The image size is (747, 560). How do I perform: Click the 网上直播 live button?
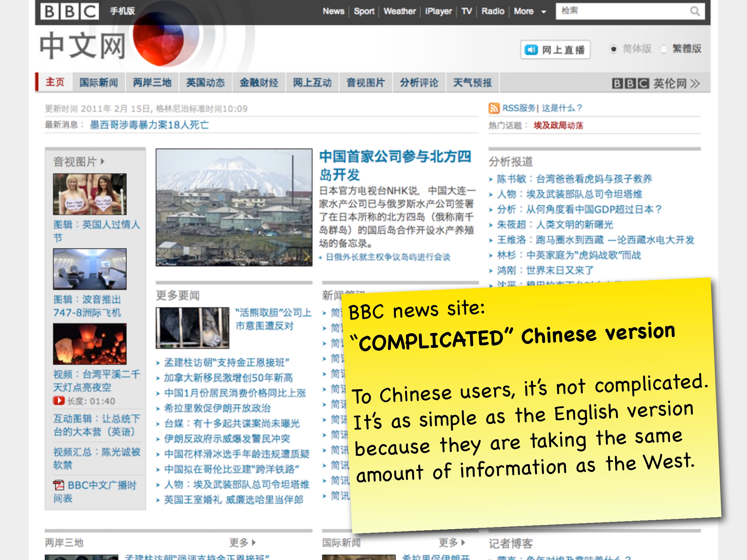(555, 50)
